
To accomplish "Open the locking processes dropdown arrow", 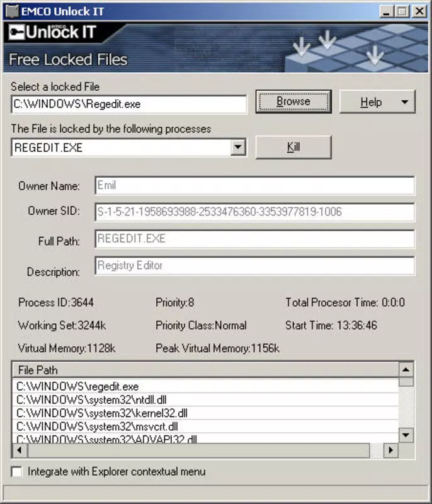I will 238,147.
